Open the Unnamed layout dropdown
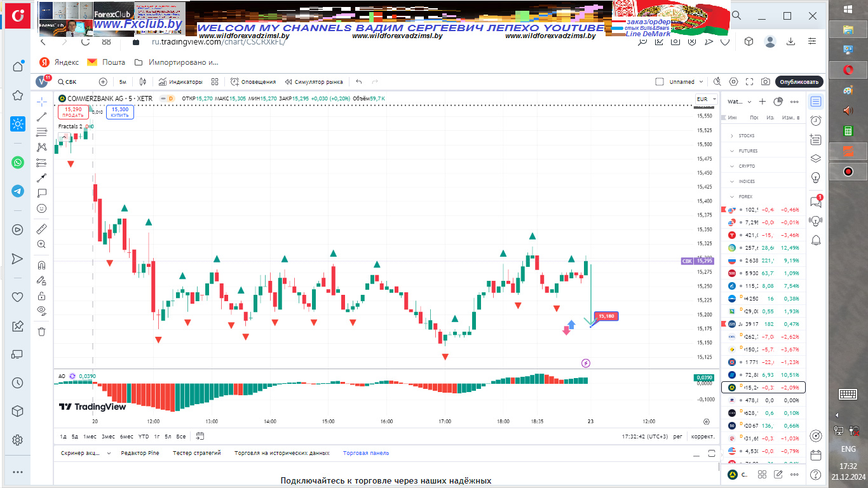This screenshot has width=868, height=488. coord(687,81)
